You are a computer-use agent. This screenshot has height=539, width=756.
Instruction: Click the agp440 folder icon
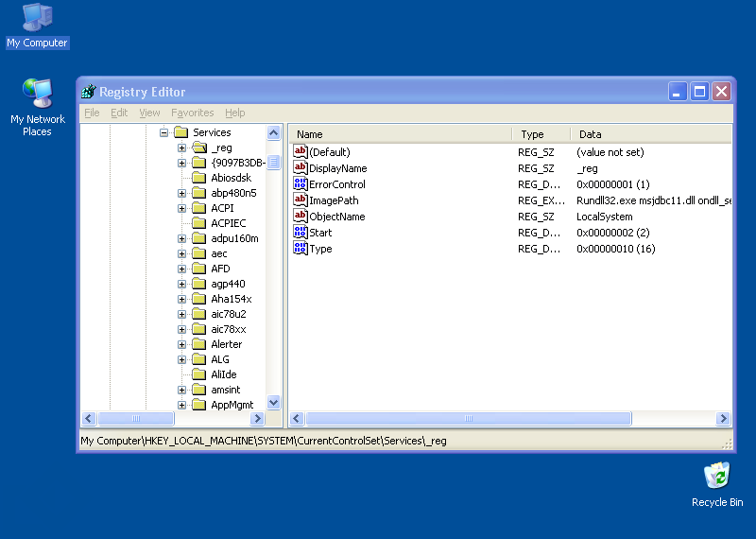(199, 284)
